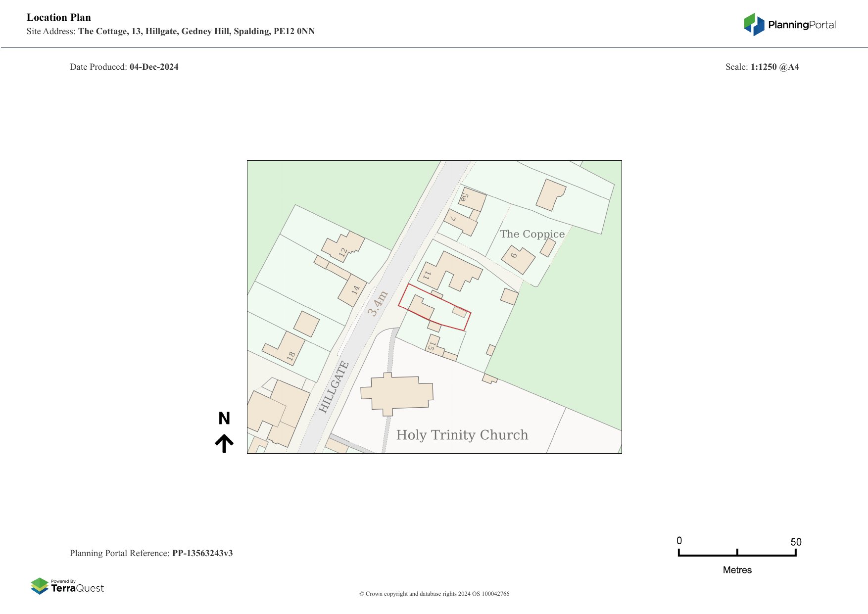Image resolution: width=868 pixels, height=614 pixels.
Task: Select building number 6 near The Coppice
Action: point(518,259)
